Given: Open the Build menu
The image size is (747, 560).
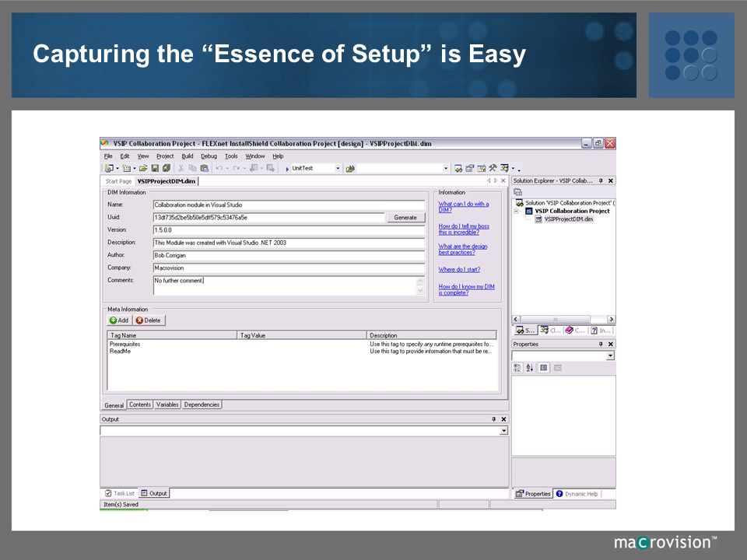Looking at the screenshot, I should point(188,156).
